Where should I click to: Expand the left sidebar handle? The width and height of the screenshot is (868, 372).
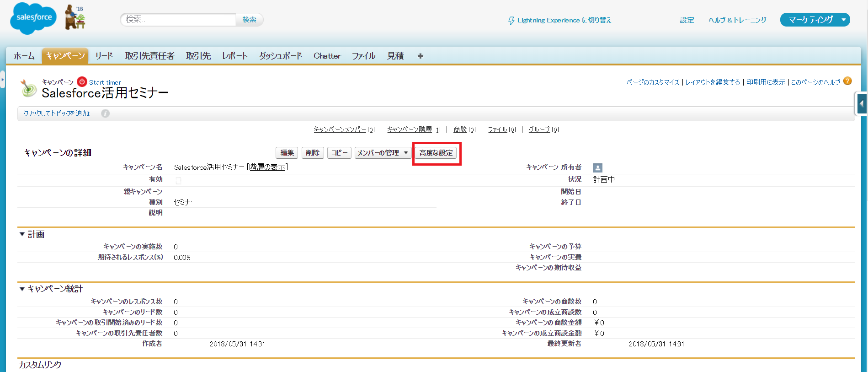coord(2,80)
